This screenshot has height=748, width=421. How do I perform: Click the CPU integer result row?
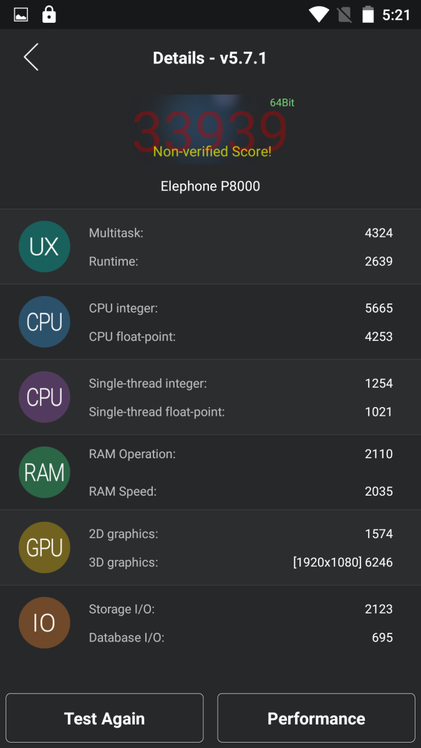pos(241,309)
